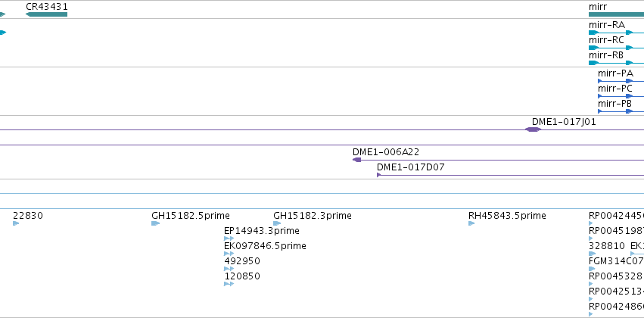The image size is (644, 318).
Task: Click the mirr-PB protein feature
Action: pos(621,111)
